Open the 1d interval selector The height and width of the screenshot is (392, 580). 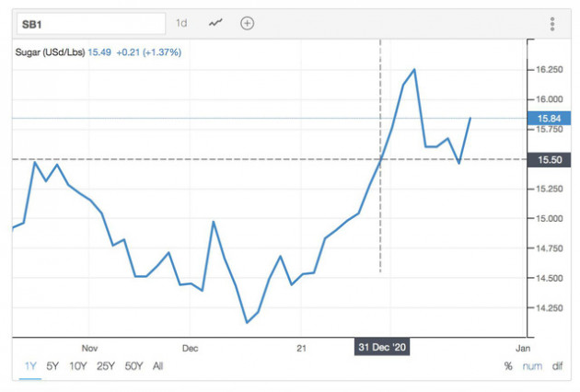coord(181,23)
